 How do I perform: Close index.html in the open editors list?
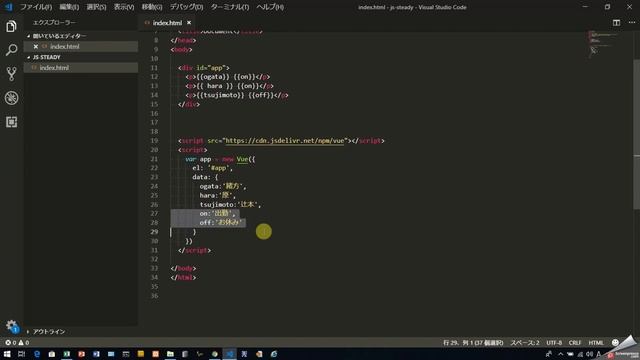[x=36, y=47]
